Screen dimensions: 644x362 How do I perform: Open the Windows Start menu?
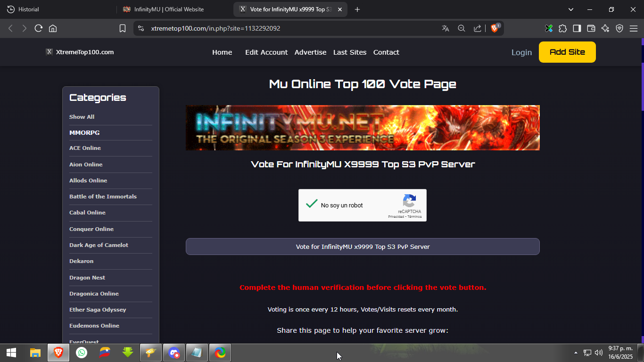(x=11, y=353)
